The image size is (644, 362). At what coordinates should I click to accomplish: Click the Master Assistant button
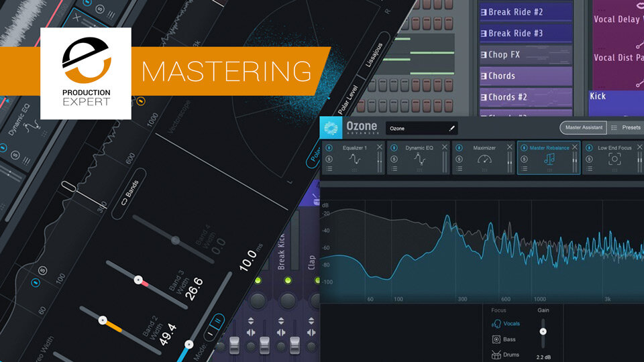click(584, 127)
